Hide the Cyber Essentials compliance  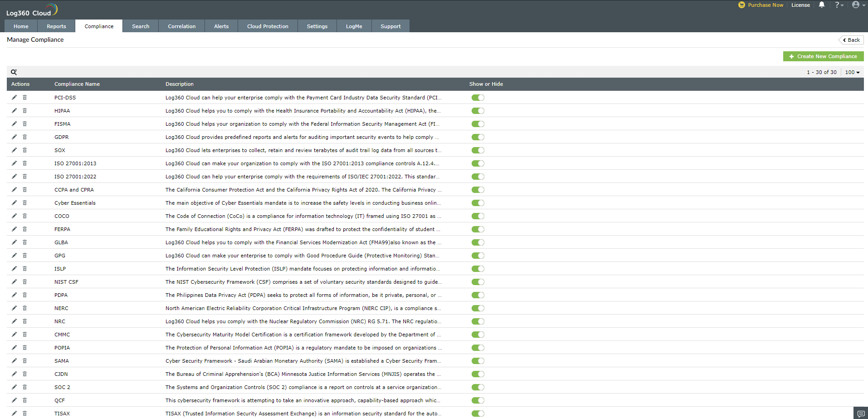pyautogui.click(x=478, y=203)
